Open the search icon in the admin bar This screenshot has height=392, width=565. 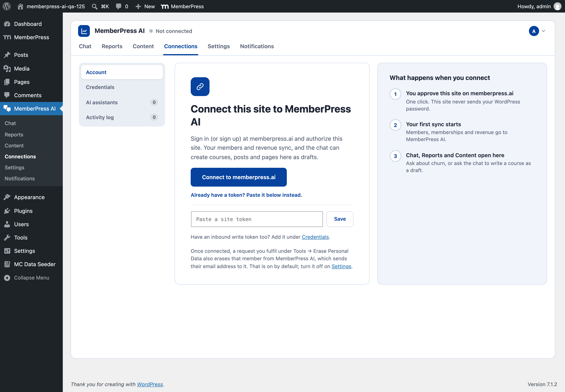94,6
